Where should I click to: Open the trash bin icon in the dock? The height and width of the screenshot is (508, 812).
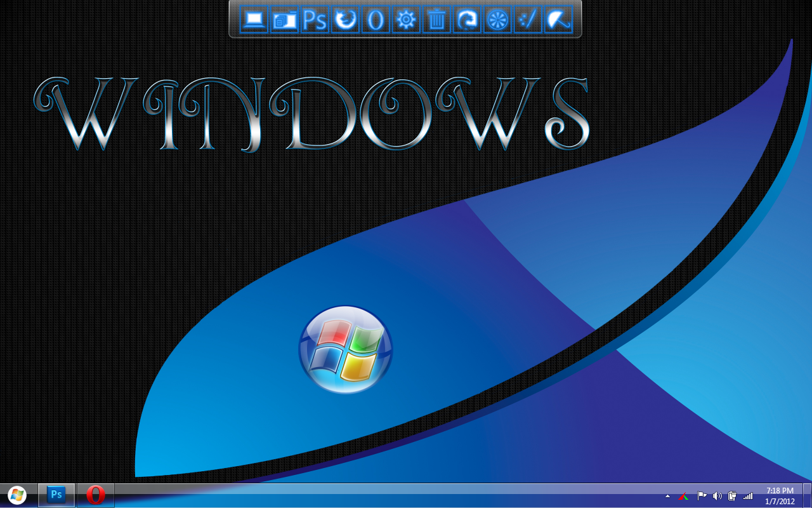pos(437,20)
